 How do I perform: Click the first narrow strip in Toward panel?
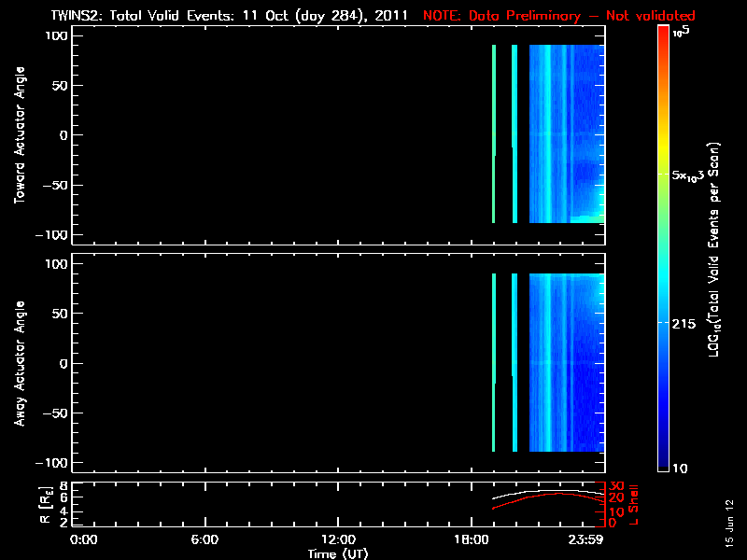(493, 131)
